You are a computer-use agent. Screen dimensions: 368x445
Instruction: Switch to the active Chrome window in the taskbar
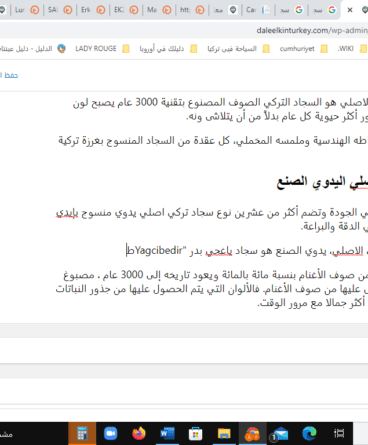click(x=252, y=434)
